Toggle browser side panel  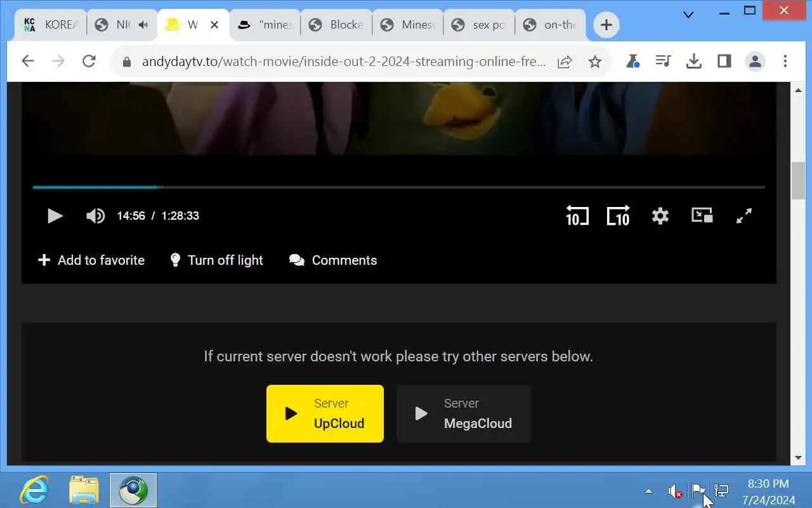pyautogui.click(x=724, y=62)
